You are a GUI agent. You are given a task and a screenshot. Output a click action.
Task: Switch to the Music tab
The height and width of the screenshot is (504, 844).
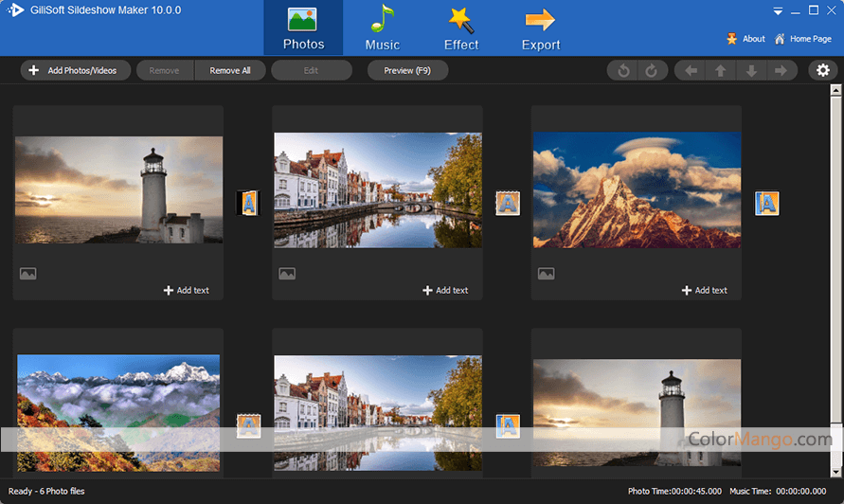(x=383, y=28)
